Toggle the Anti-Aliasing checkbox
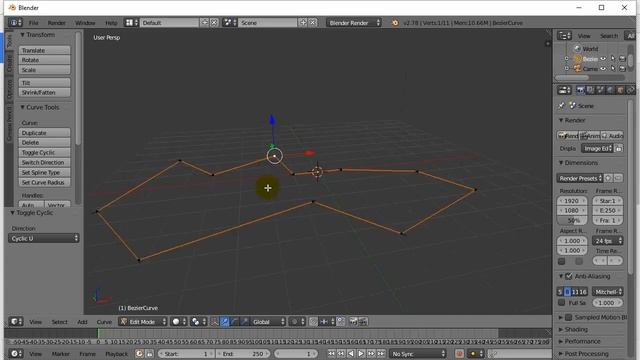Viewport: 640px width, 360px height. (x=569, y=276)
